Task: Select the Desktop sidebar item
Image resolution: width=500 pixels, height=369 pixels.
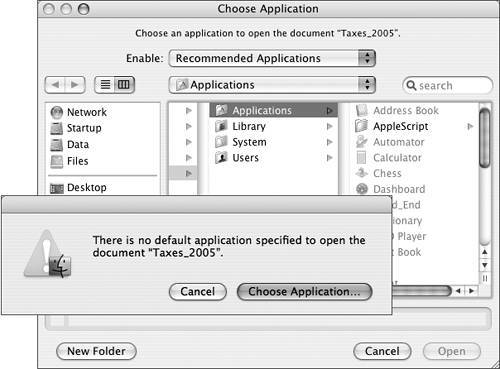Action: tap(78, 188)
